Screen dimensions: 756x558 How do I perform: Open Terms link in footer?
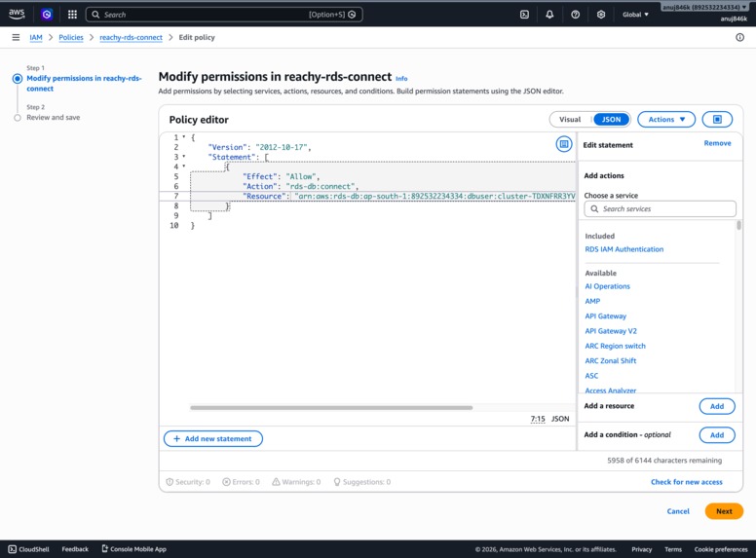point(673,549)
